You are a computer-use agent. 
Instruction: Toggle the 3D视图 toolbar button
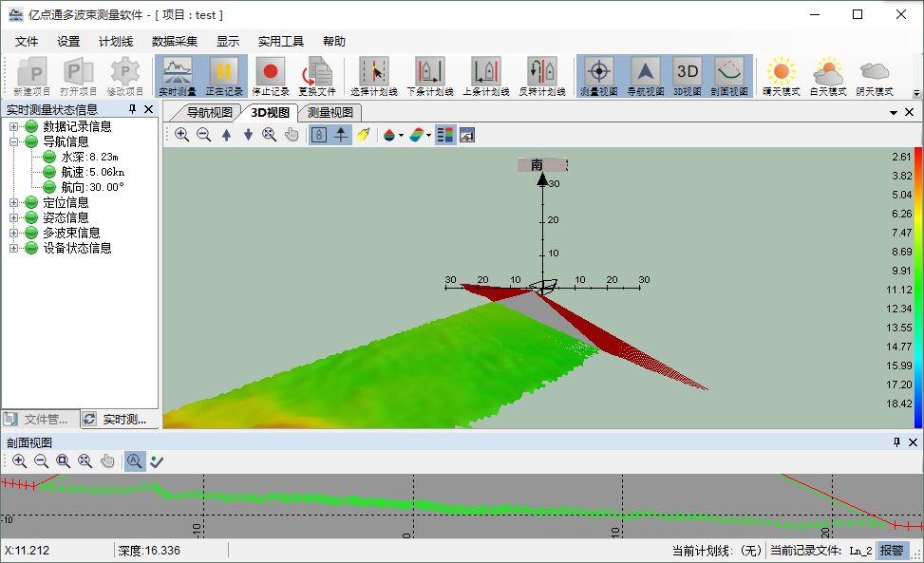[688, 77]
